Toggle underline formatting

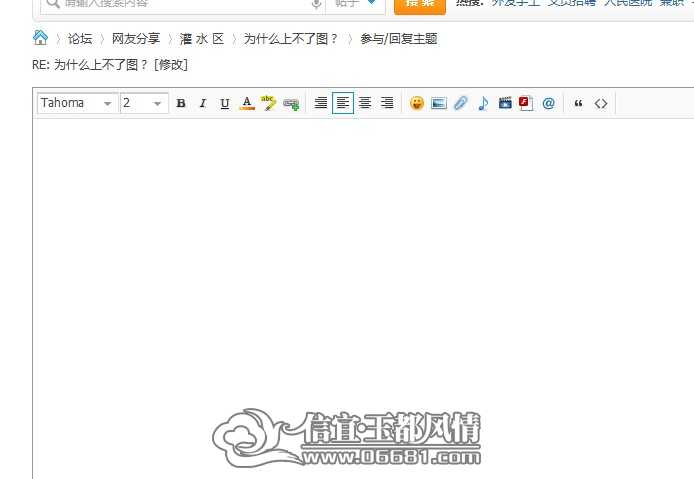[x=225, y=103]
